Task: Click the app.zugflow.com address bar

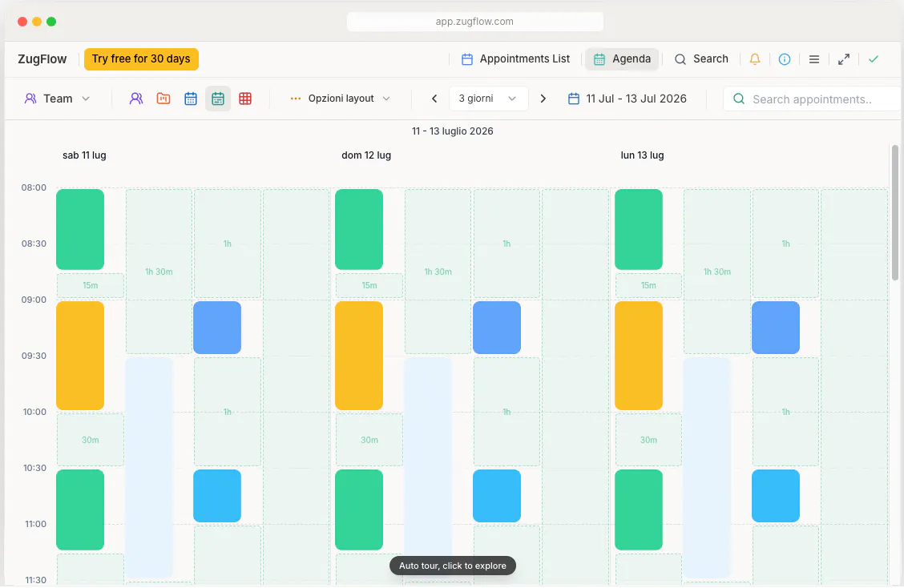Action: [474, 22]
